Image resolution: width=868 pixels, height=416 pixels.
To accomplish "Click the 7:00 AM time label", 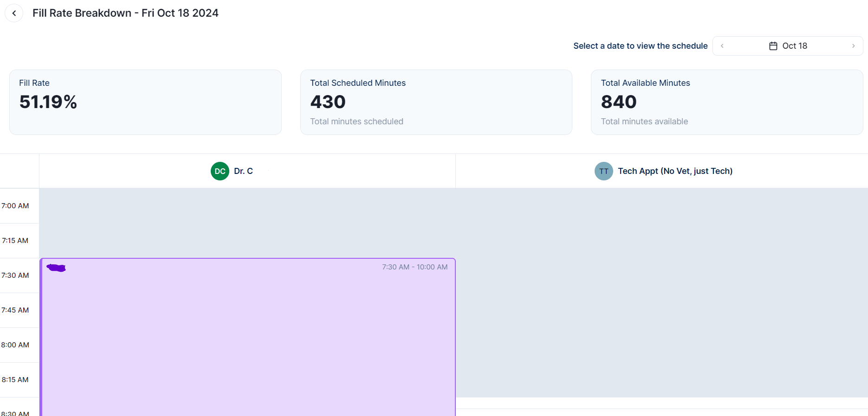I will coord(15,206).
